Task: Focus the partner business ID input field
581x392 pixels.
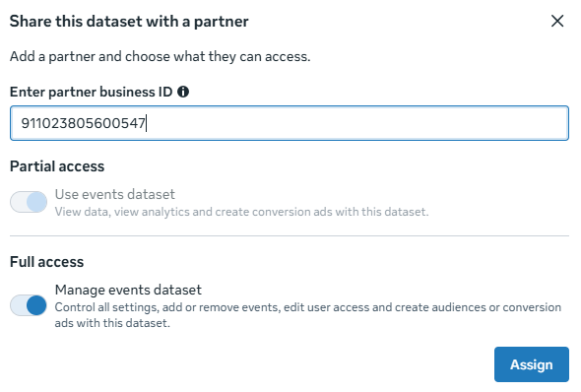Action: click(x=290, y=123)
